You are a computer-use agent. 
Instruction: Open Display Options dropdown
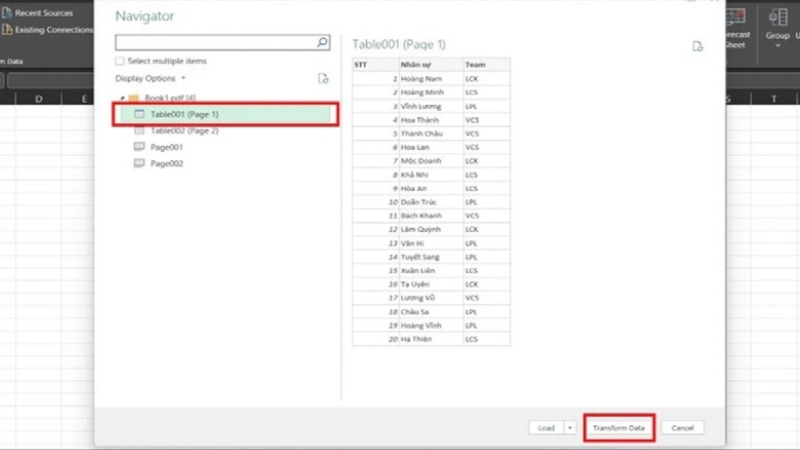click(x=151, y=79)
